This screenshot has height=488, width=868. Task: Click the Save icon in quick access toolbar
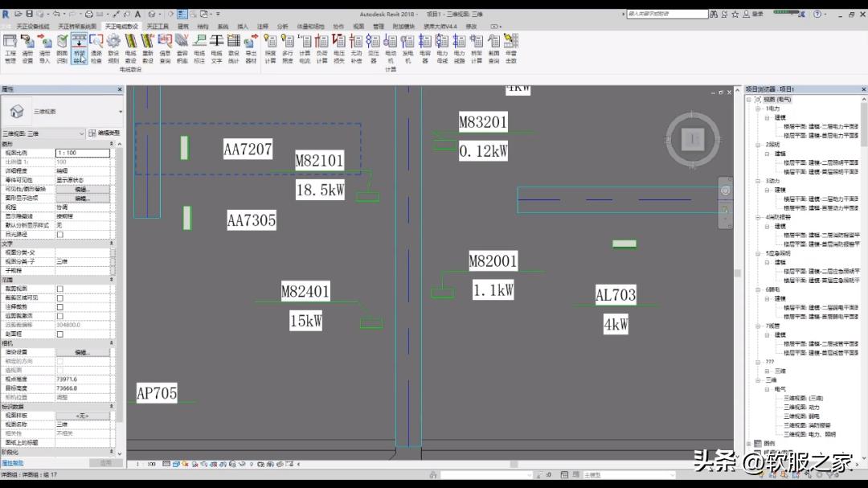click(30, 14)
